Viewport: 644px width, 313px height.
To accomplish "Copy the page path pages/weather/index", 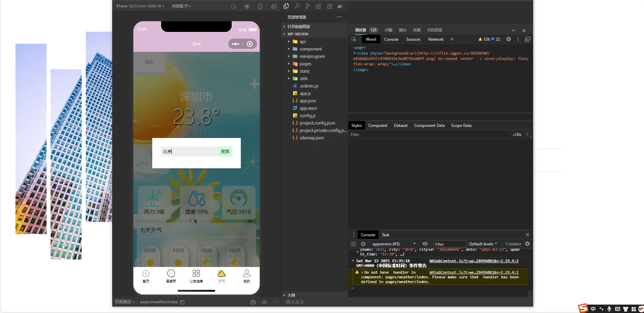I will [182, 302].
